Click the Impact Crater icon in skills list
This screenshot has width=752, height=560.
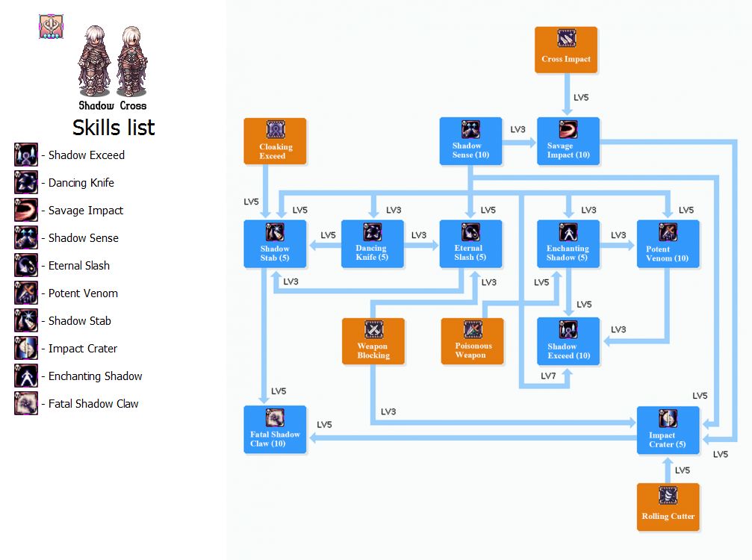coord(26,349)
